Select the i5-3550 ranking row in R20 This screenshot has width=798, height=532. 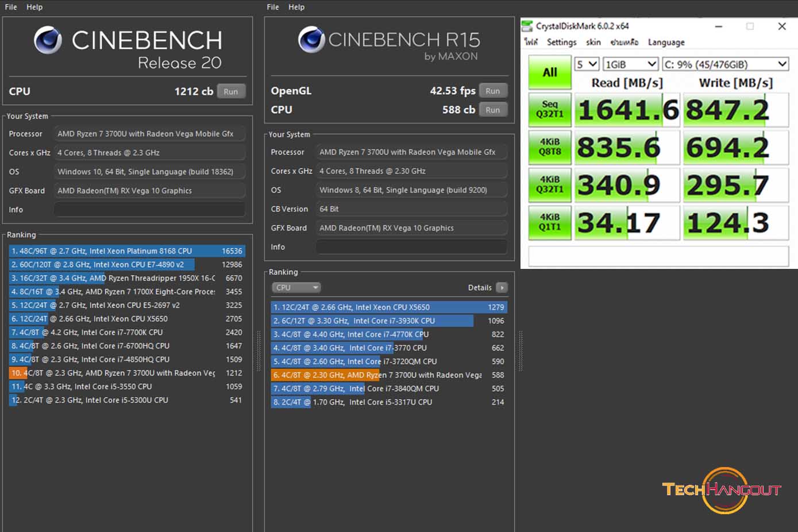[x=127, y=387]
